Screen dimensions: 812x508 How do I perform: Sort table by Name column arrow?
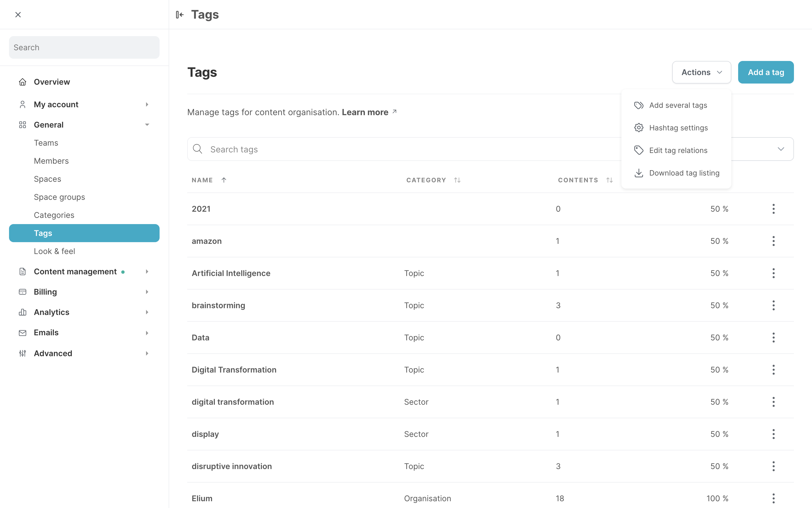pyautogui.click(x=224, y=180)
